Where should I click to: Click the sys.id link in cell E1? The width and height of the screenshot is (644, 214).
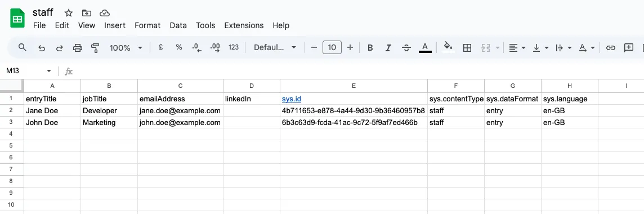tap(292, 99)
